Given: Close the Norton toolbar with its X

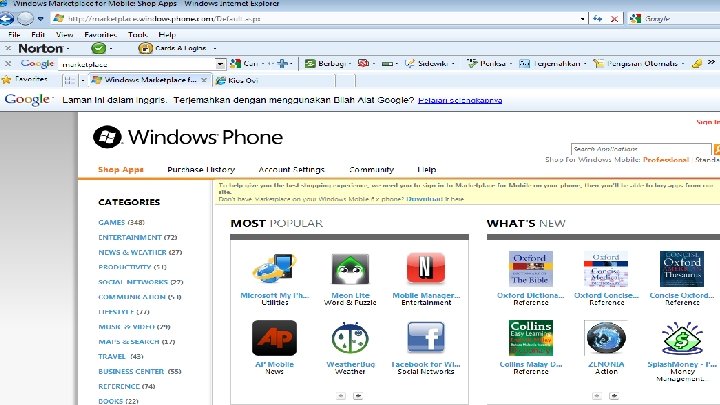Looking at the screenshot, I should 8,48.
